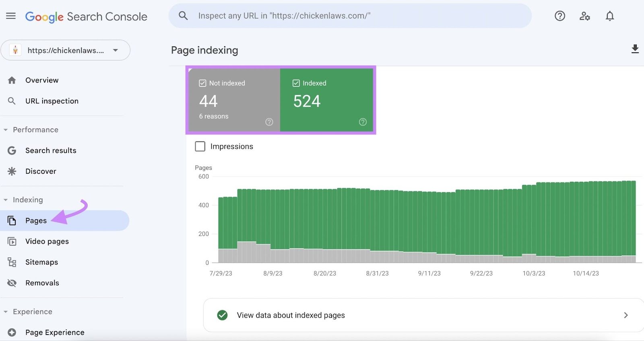Open the hamburger navigation menu

click(11, 16)
